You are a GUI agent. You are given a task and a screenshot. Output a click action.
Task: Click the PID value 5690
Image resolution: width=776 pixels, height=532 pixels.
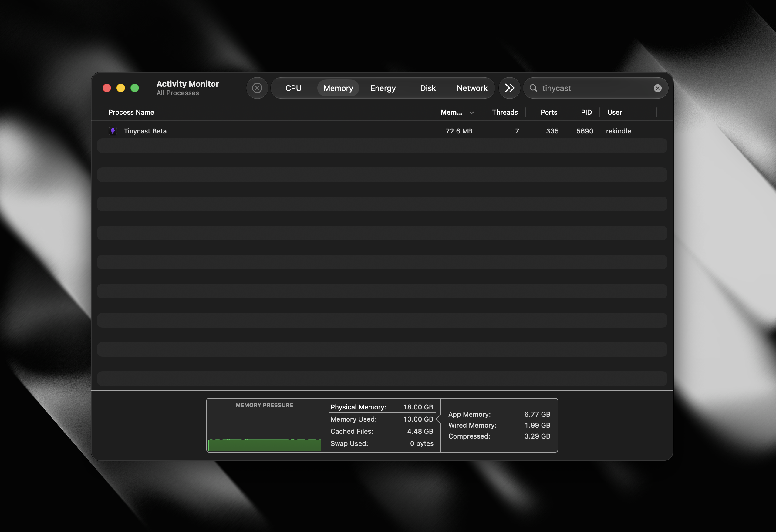585,131
